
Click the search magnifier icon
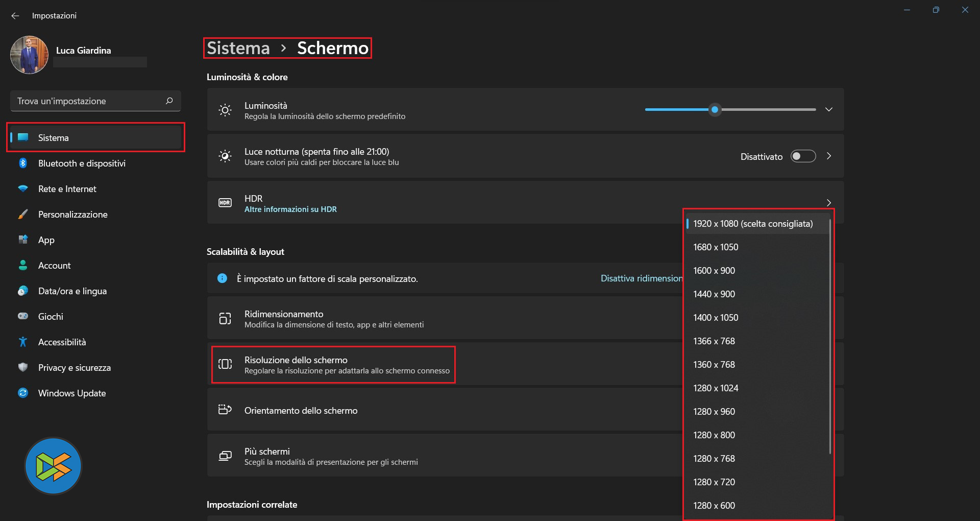click(169, 101)
